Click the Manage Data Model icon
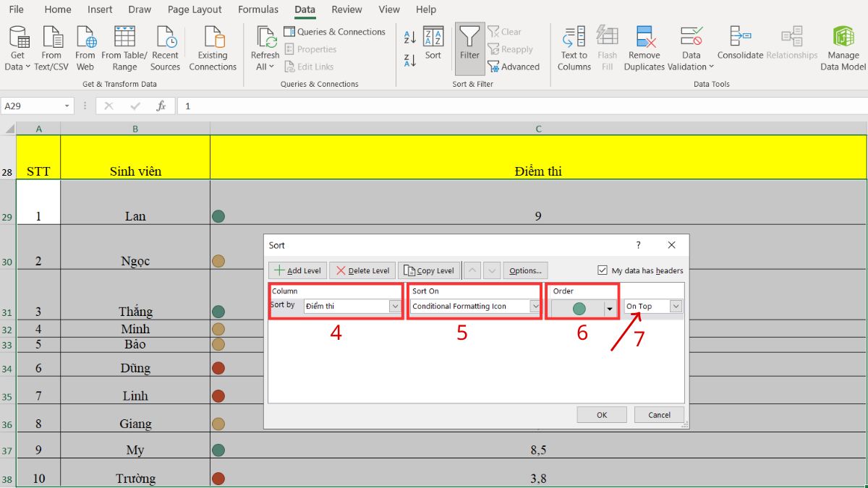 (x=843, y=47)
